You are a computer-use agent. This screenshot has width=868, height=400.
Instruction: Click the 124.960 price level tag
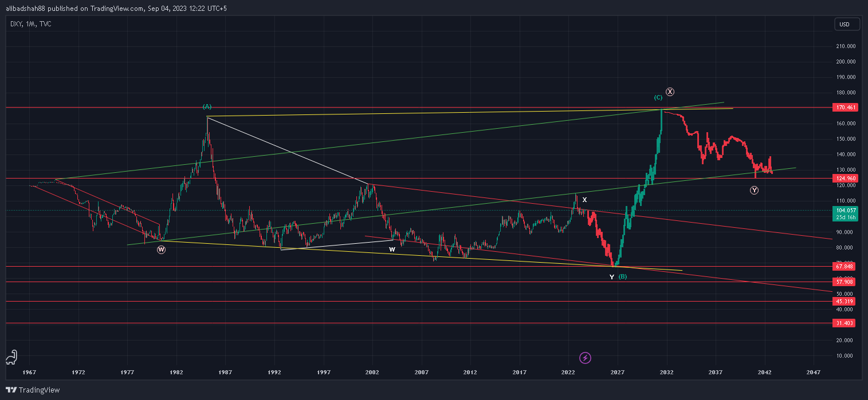pyautogui.click(x=846, y=178)
